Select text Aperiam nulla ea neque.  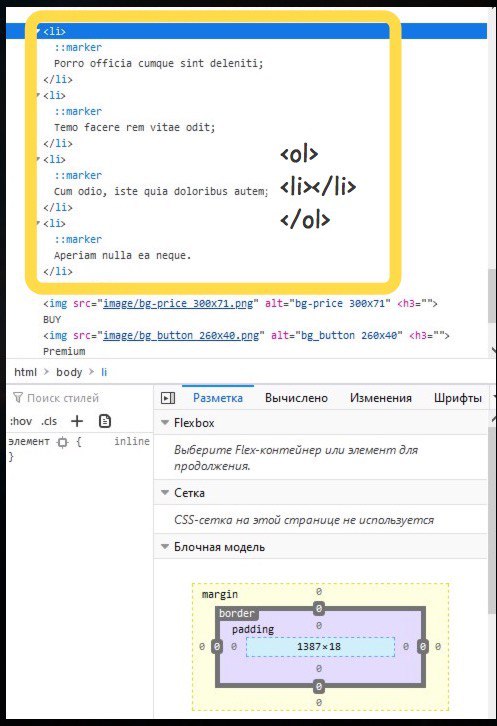(x=122, y=255)
